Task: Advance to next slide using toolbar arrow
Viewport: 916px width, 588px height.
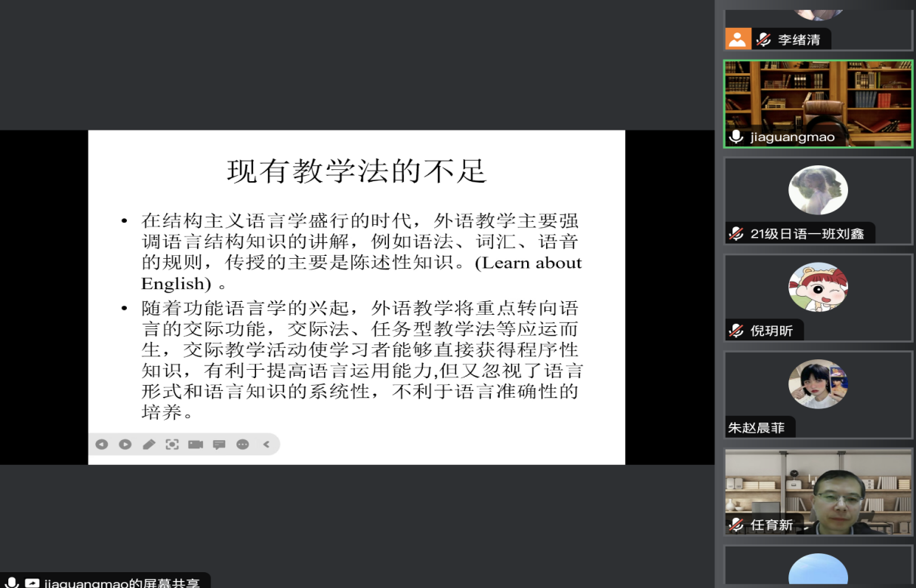Action: [125, 445]
